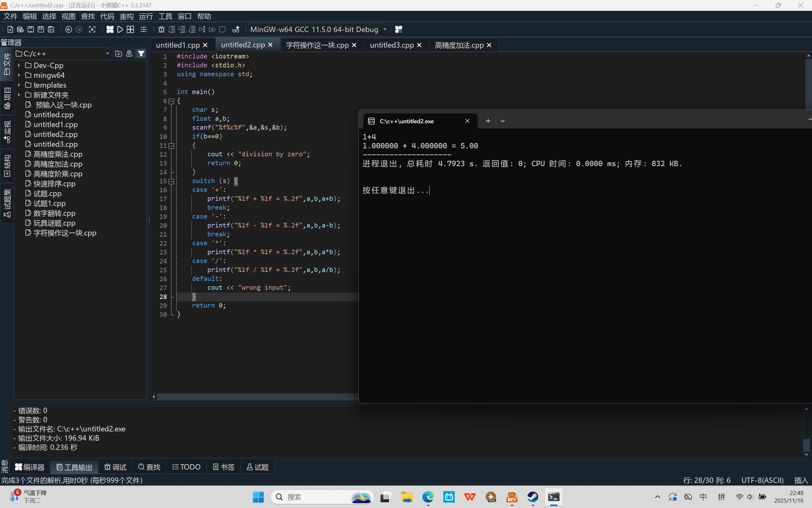The width and height of the screenshot is (812, 508).
Task: Open the 运行 menu
Action: [146, 16]
